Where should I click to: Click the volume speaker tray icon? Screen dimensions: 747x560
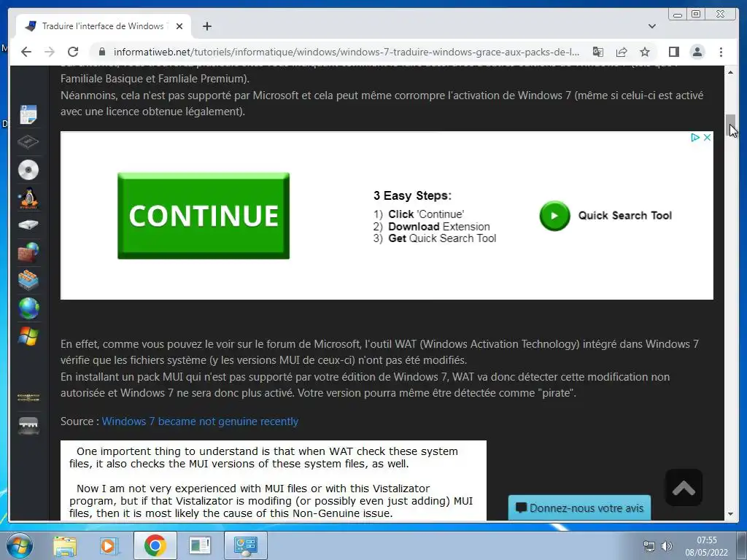pyautogui.click(x=667, y=545)
